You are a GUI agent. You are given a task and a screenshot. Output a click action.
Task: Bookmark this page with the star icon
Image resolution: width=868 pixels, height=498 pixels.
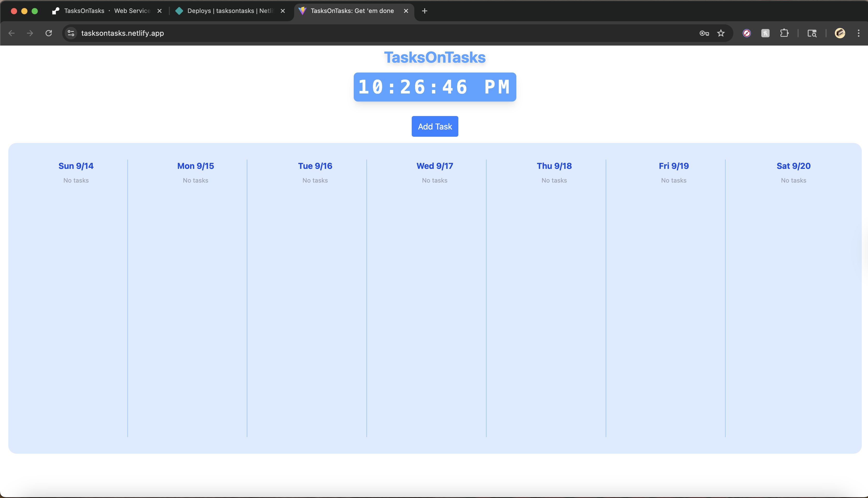[721, 33]
